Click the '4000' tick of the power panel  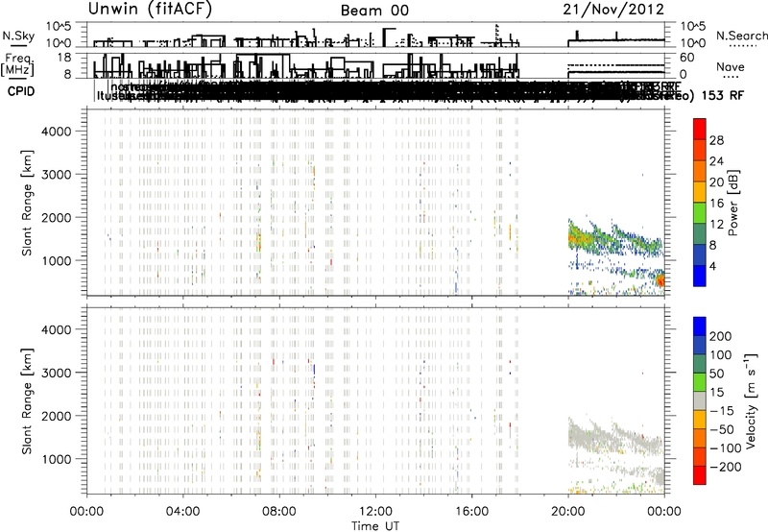[56, 132]
